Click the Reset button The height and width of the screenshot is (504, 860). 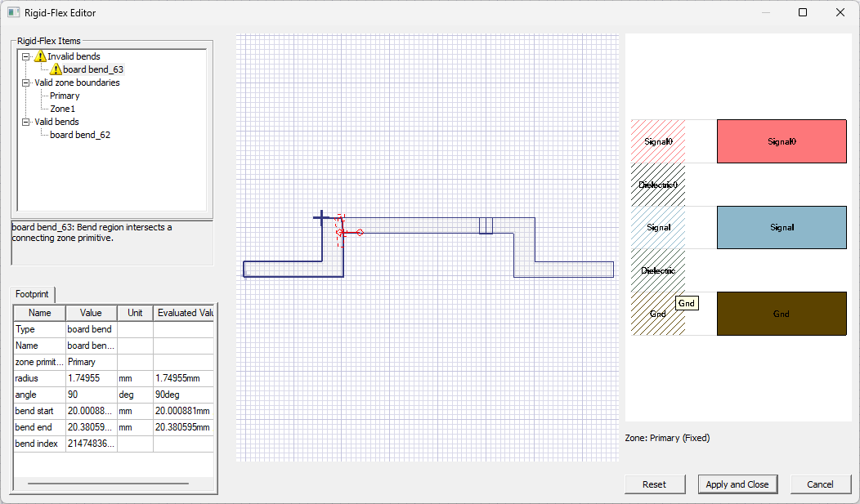[x=654, y=484]
